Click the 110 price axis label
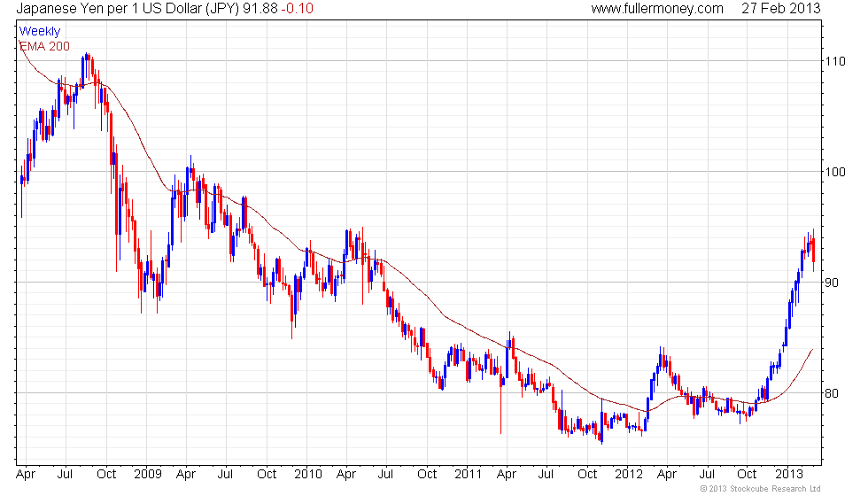868x496 pixels. coord(835,61)
